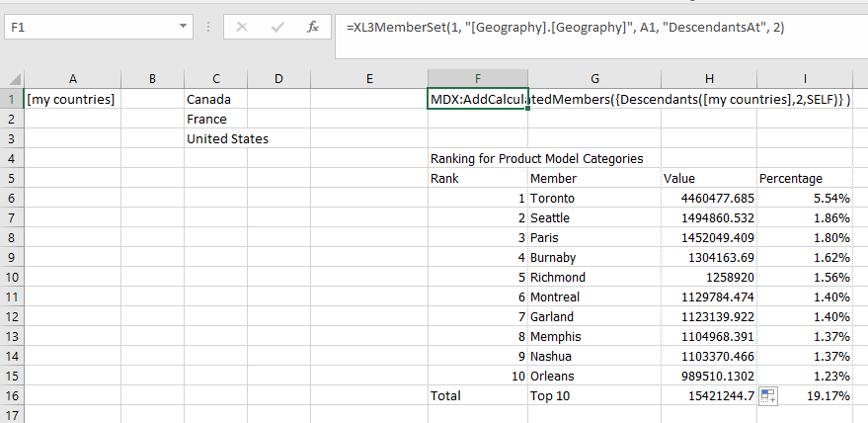Click the Enter checkmark icon in formula bar
The width and height of the screenshot is (868, 423).
(x=277, y=27)
